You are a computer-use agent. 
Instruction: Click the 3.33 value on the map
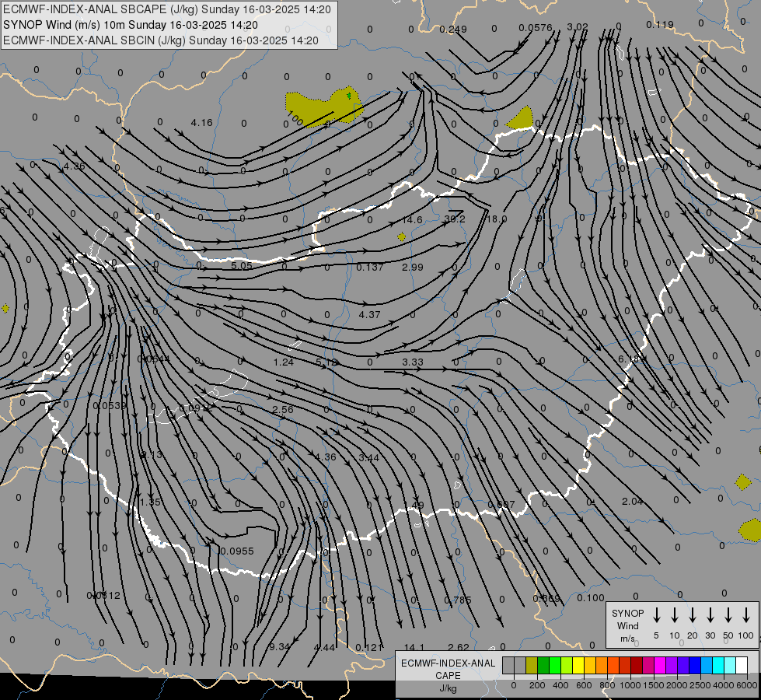tap(413, 362)
